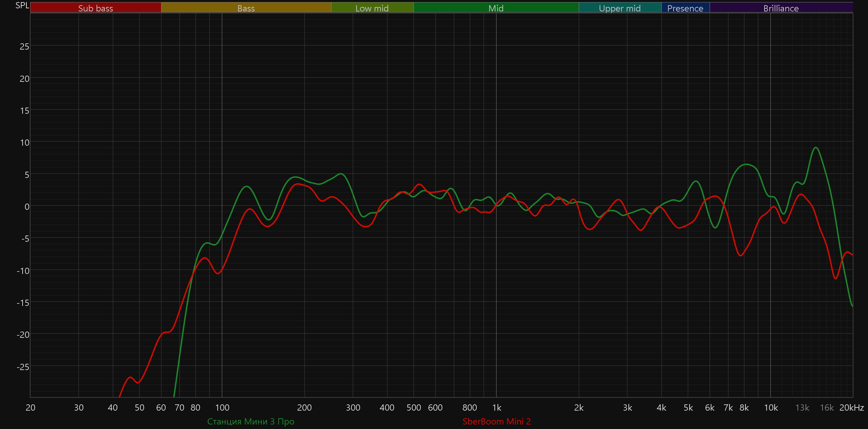Select the Upper mid band header
Viewport: 868px width, 429px height.
620,8
